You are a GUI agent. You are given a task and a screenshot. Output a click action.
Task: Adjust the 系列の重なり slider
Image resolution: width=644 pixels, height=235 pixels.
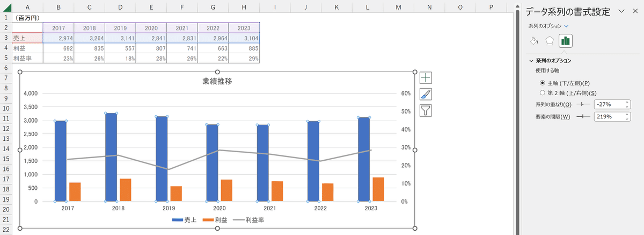[582, 104]
